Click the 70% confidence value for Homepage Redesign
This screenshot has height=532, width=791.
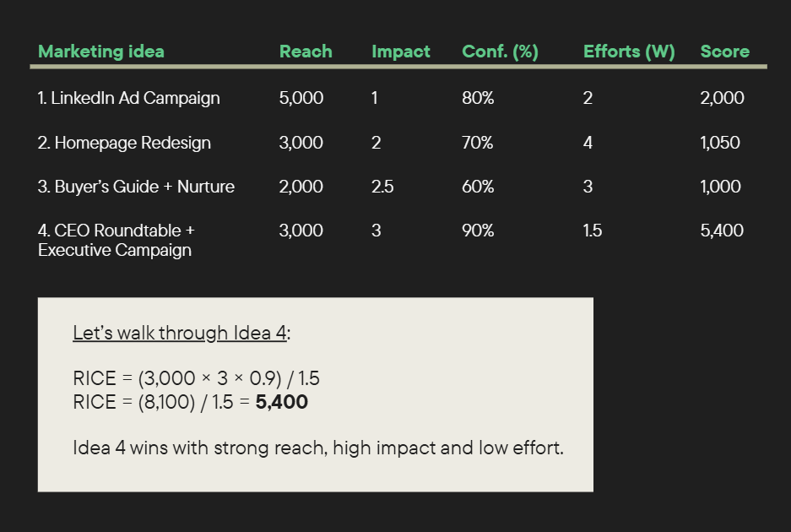[478, 143]
